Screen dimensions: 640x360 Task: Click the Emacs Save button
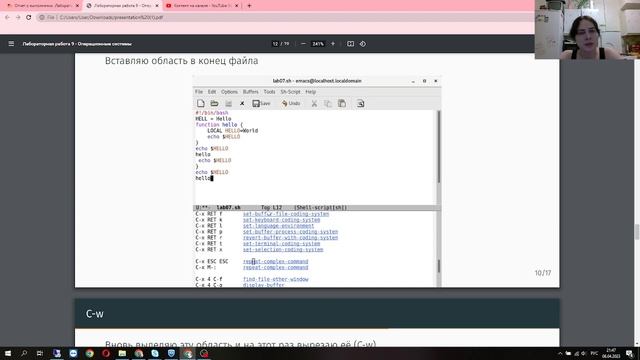click(261, 103)
